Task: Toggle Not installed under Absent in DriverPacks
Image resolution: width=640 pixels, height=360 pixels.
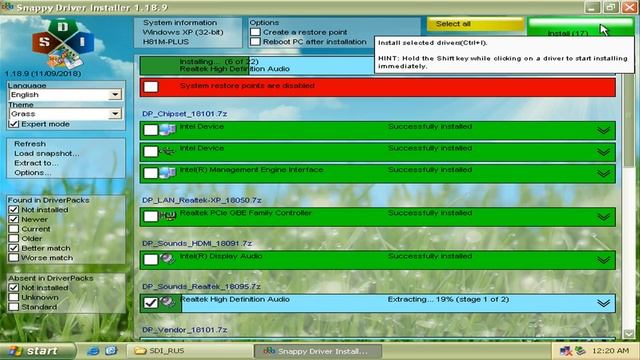Action: (14, 287)
